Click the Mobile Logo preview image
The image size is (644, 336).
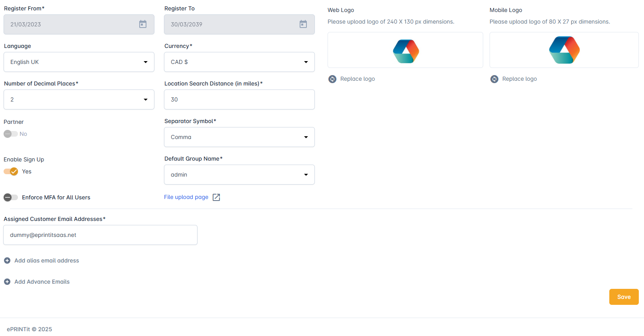[564, 50]
